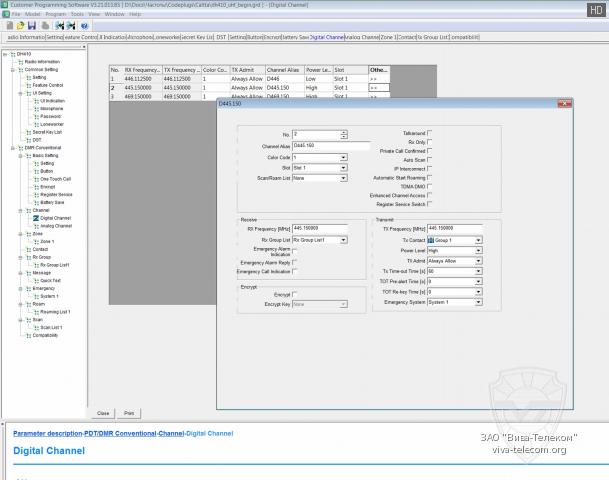Enable the TDMA DMO checkbox
The height and width of the screenshot is (480, 609).
point(430,187)
